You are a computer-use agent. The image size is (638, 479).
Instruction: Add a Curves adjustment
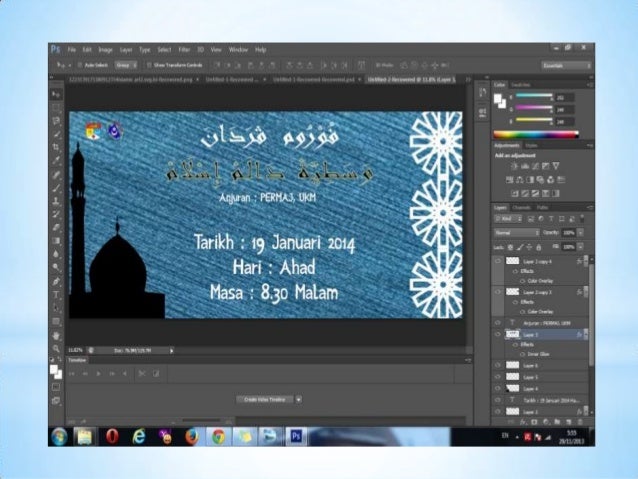535,166
